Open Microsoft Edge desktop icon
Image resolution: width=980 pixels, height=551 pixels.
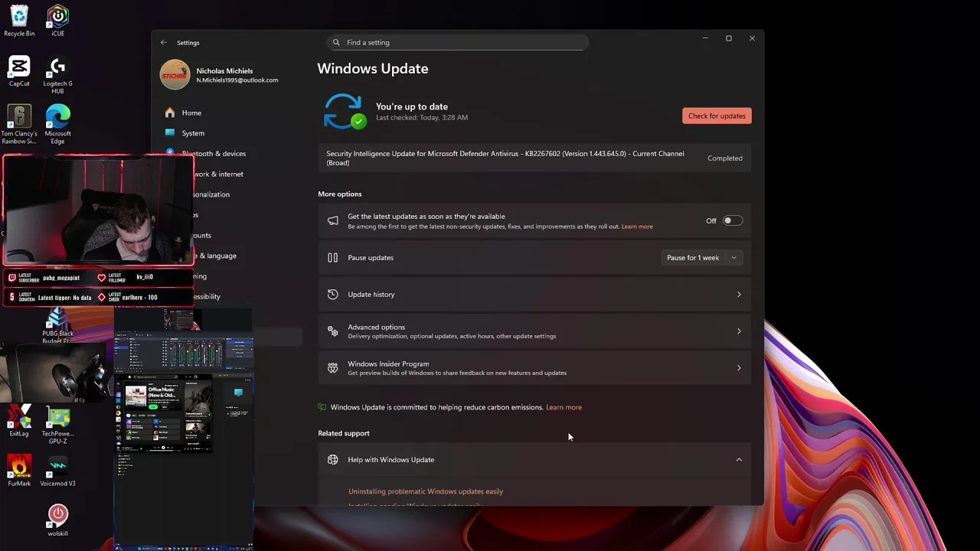coord(57,125)
